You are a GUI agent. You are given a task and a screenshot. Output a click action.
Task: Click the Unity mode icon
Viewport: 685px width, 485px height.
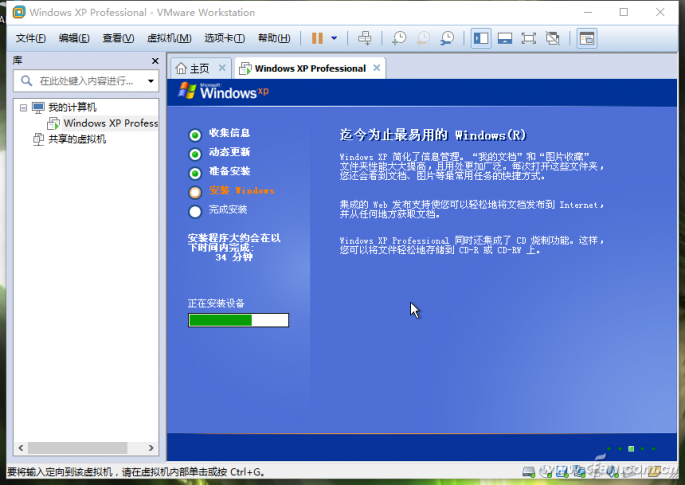tap(553, 38)
